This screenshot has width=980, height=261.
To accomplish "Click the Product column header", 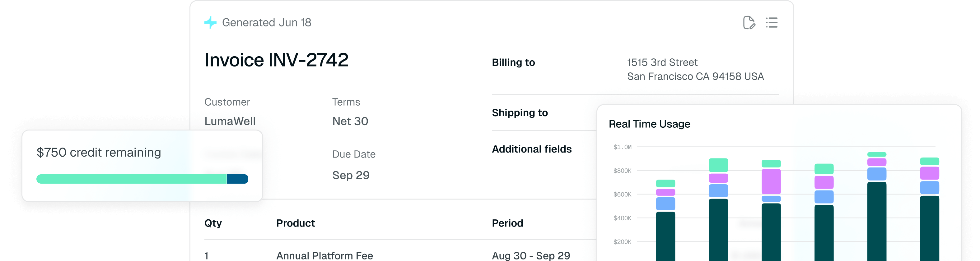I will point(296,223).
